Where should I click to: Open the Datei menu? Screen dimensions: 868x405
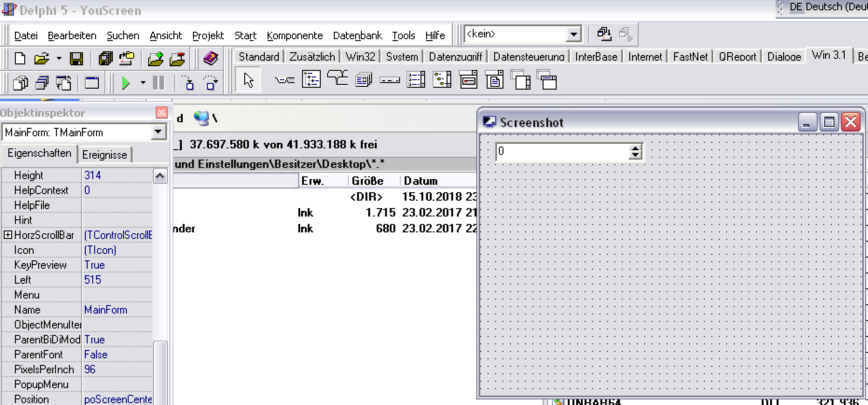click(26, 36)
